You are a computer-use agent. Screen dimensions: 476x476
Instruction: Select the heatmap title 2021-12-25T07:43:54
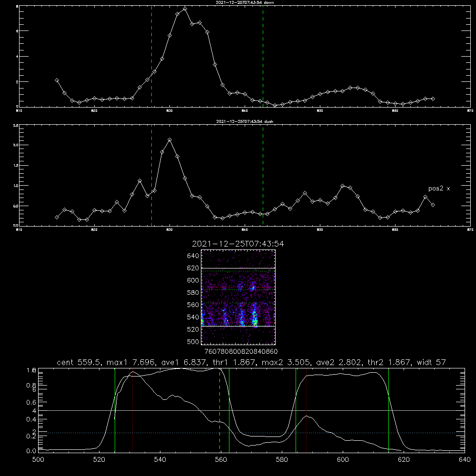pos(238,244)
